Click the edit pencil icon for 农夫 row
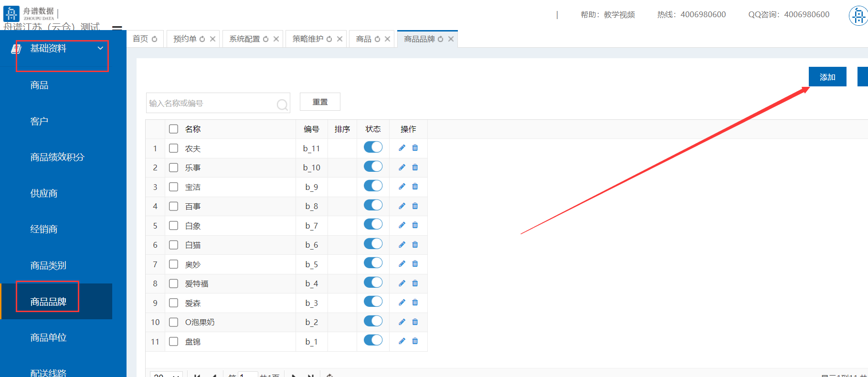The height and width of the screenshot is (377, 868). coord(402,148)
